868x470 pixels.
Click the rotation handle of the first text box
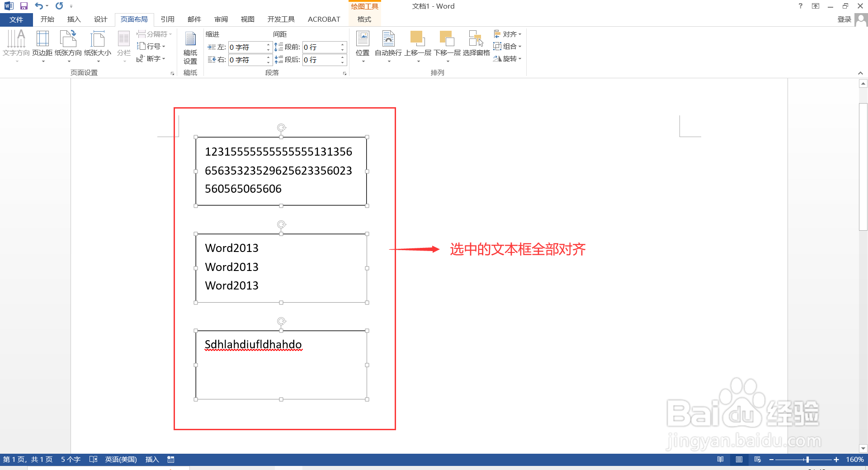281,128
